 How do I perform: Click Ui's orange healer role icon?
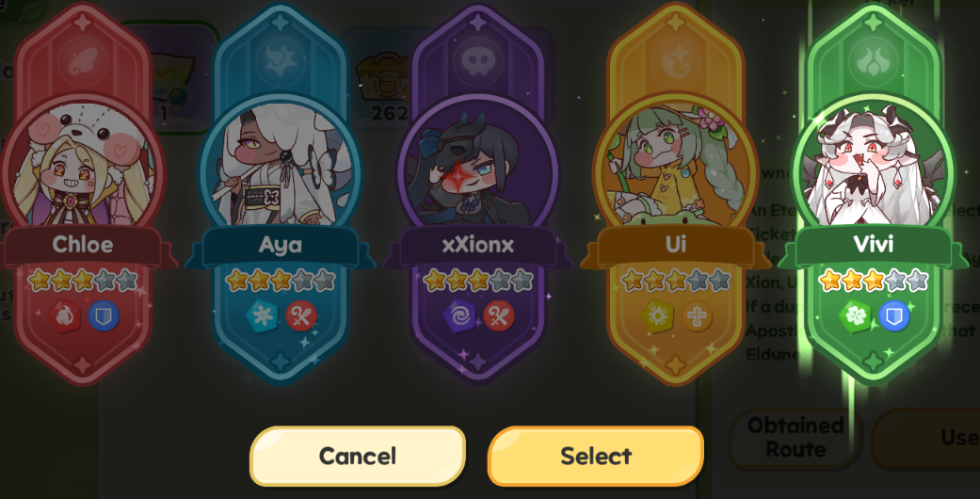pyautogui.click(x=697, y=315)
